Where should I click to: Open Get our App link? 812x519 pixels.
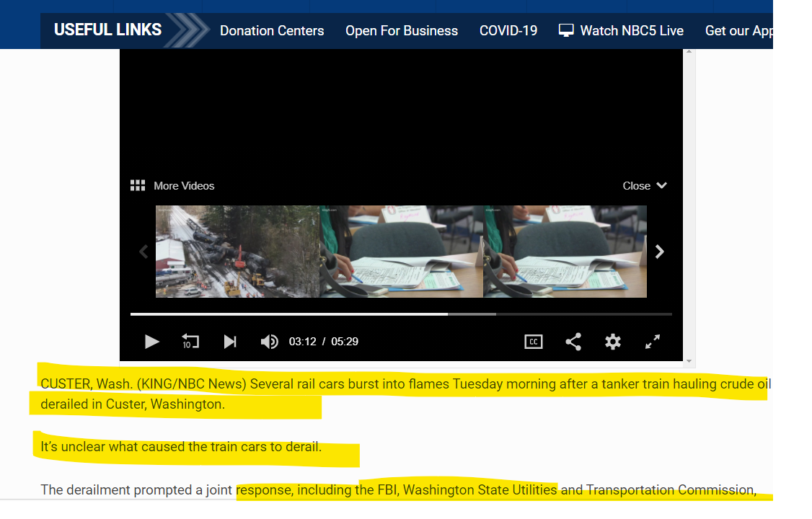739,31
